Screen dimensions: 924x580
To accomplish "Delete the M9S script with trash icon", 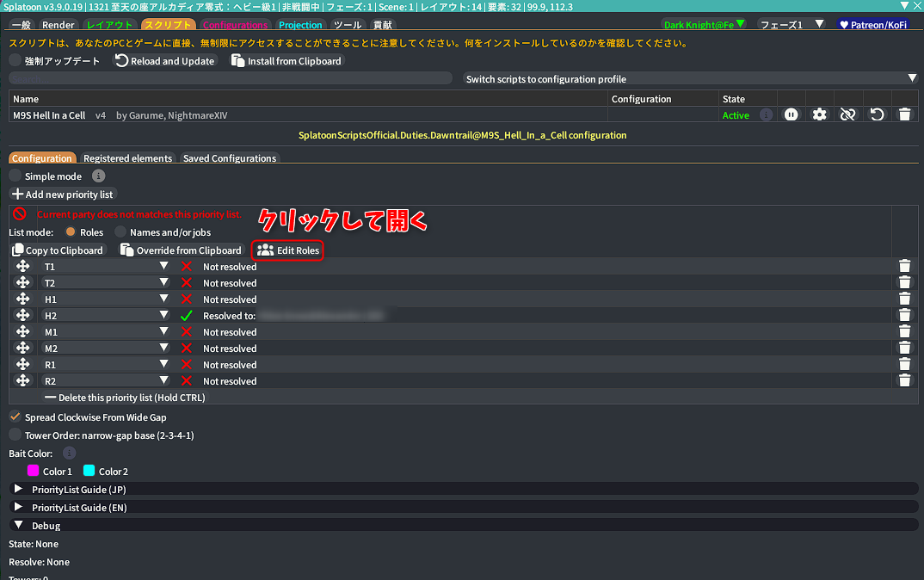I will pyautogui.click(x=904, y=114).
